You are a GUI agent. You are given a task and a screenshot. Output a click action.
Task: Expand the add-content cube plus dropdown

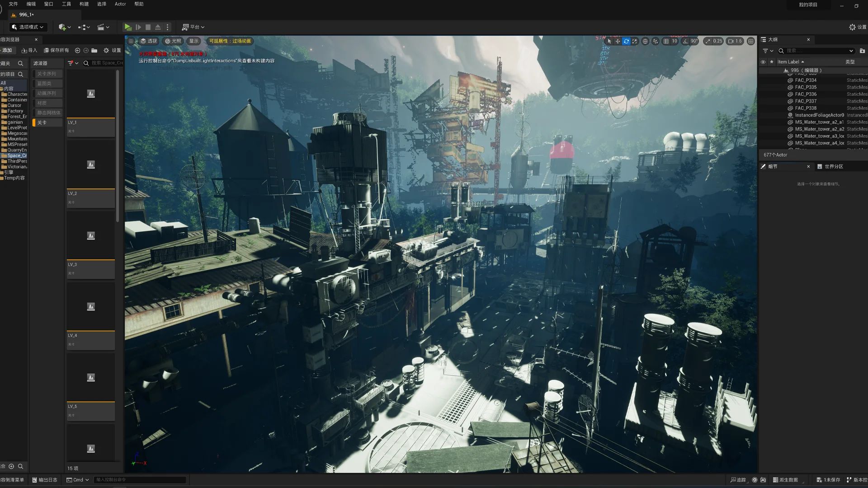pyautogui.click(x=65, y=27)
